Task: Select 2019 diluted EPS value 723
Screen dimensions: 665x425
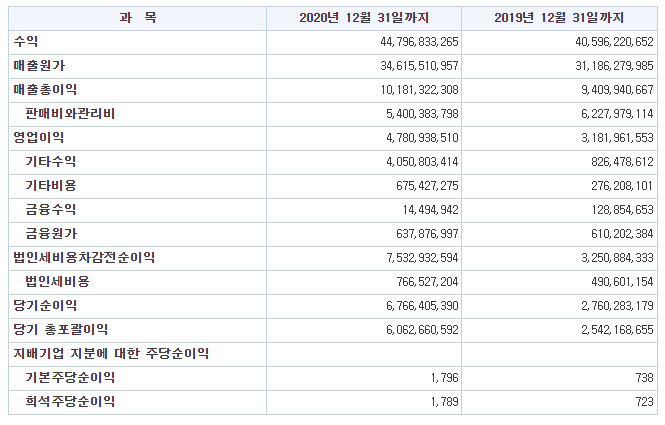Action: pos(644,402)
